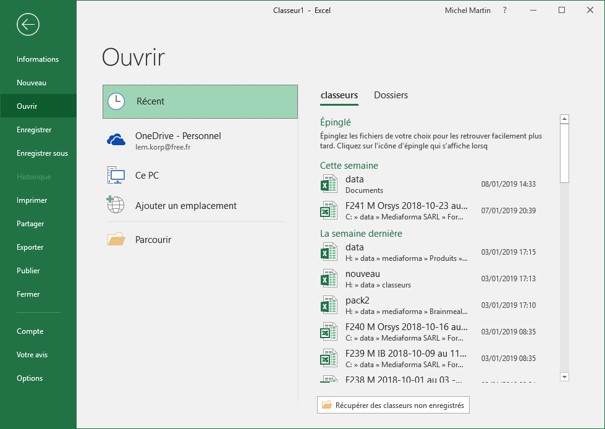
Task: Click the Michel Martin account name
Action: (469, 10)
